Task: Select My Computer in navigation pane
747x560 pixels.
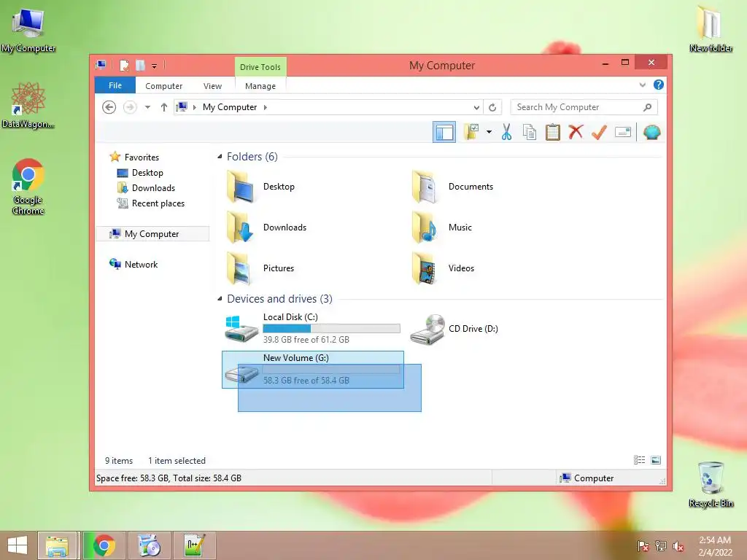Action: 152,234
